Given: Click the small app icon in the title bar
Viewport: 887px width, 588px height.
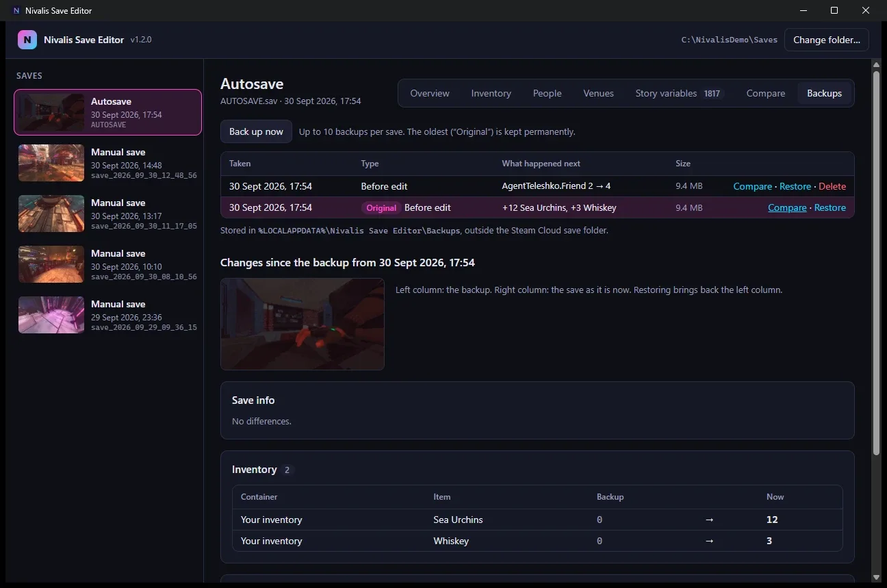Looking at the screenshot, I should (x=16, y=10).
